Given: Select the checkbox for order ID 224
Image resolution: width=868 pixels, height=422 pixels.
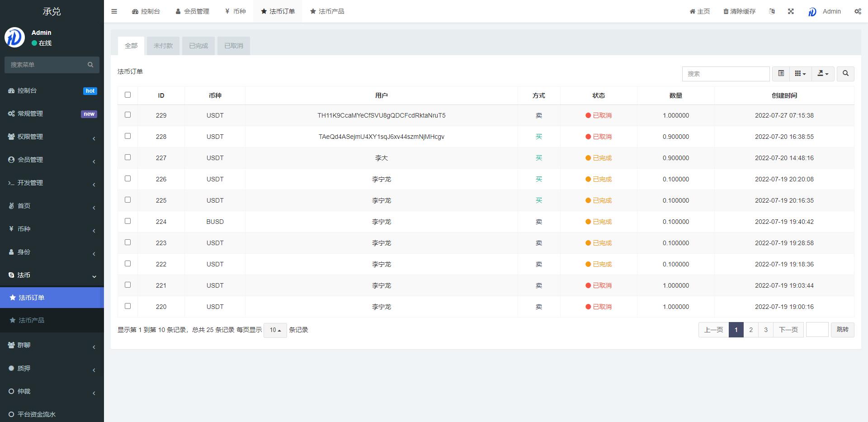Looking at the screenshot, I should tap(127, 221).
